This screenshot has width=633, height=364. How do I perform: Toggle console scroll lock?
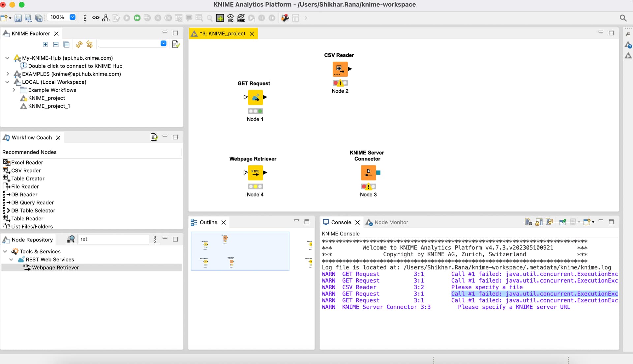point(539,222)
